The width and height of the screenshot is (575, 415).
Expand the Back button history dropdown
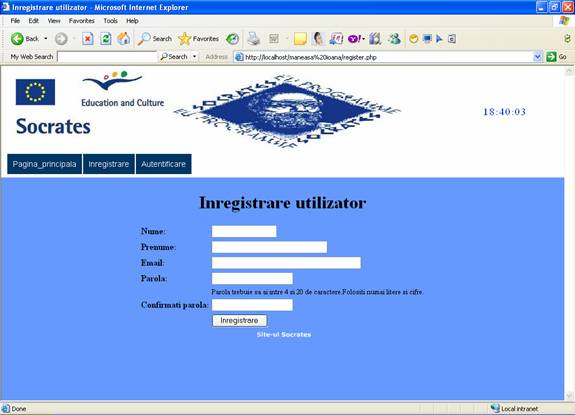point(46,38)
